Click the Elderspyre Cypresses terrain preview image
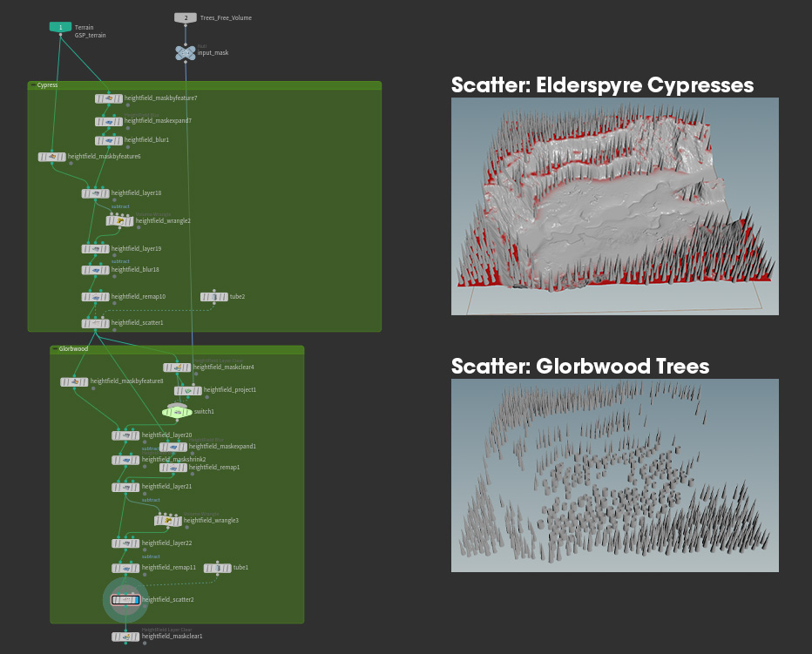Image resolution: width=812 pixels, height=654 pixels. coord(614,206)
